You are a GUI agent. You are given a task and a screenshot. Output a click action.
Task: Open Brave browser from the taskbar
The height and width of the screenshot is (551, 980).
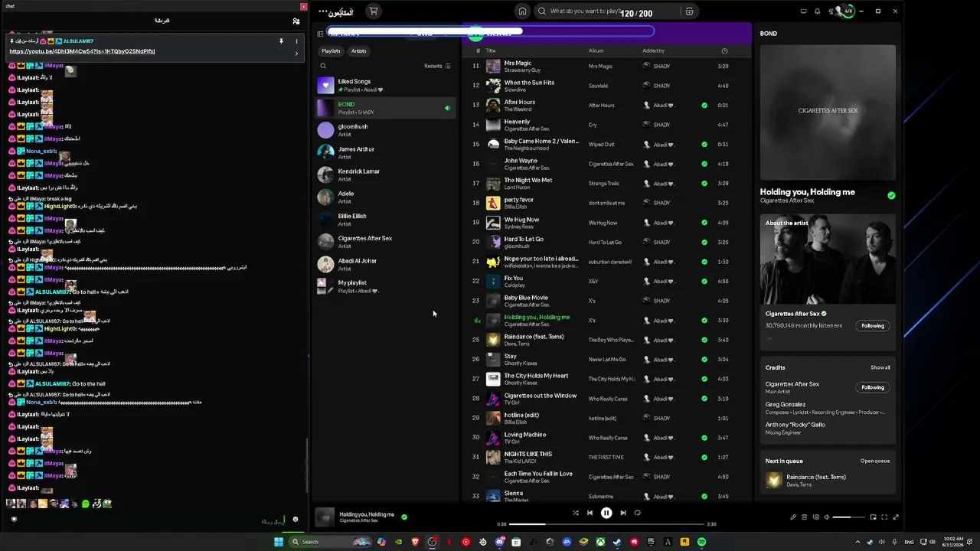[x=416, y=542]
